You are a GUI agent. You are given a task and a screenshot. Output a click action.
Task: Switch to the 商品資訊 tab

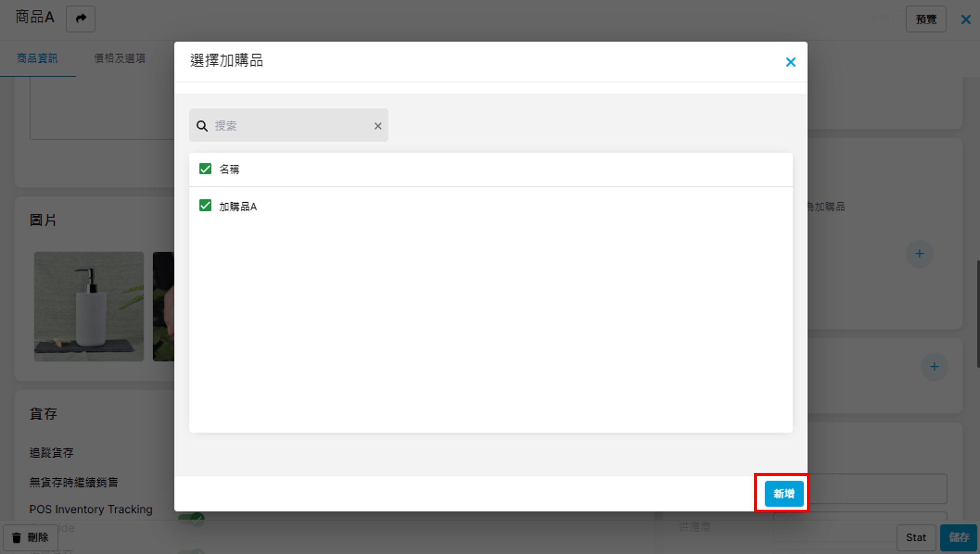tap(37, 58)
